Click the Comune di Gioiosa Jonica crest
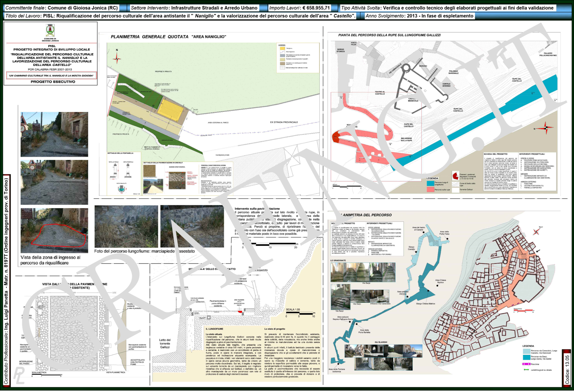 tap(50, 30)
